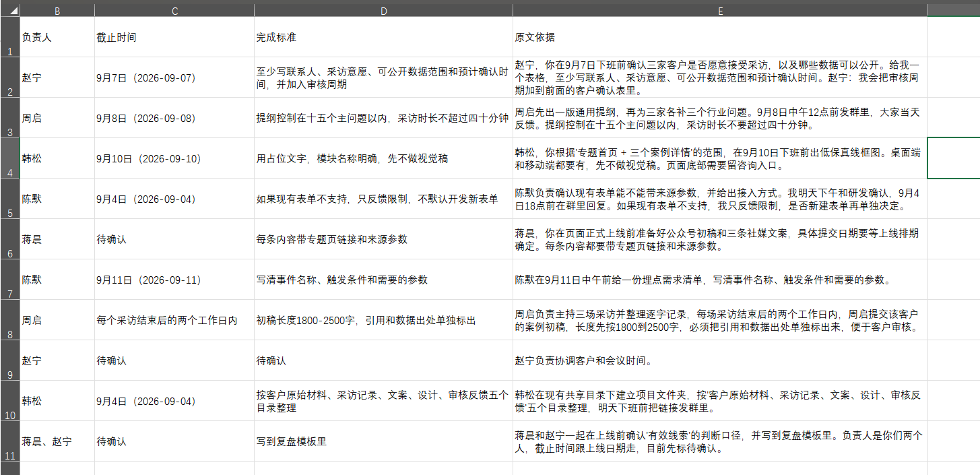Click the 原文依据 header cell
980x475 pixels.
[x=720, y=37]
